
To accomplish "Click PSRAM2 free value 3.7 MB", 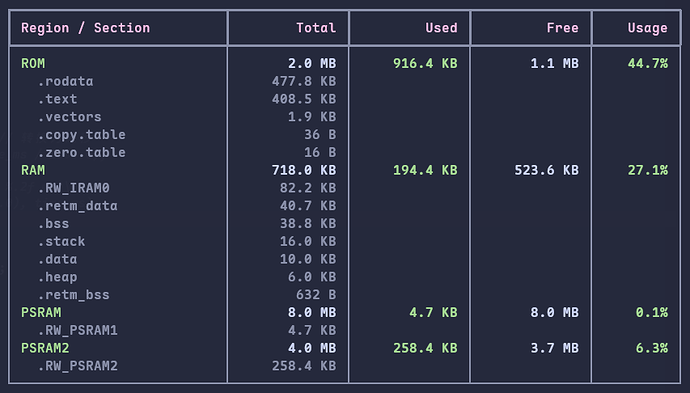I will tap(554, 348).
